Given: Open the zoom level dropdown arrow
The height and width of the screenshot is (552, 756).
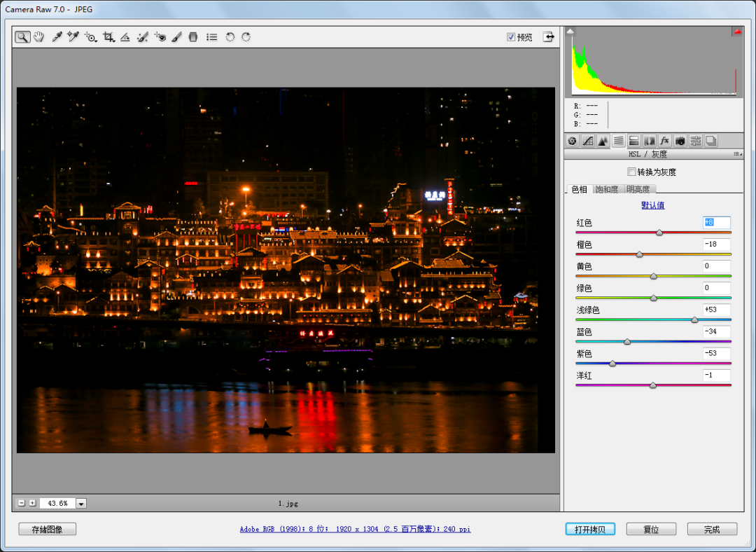Looking at the screenshot, I should point(81,504).
